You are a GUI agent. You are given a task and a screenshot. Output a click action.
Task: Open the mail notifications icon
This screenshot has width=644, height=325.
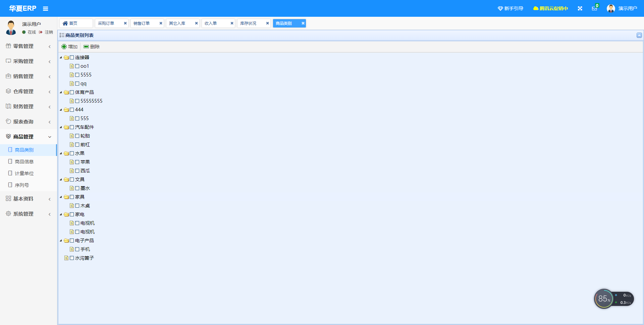click(594, 9)
